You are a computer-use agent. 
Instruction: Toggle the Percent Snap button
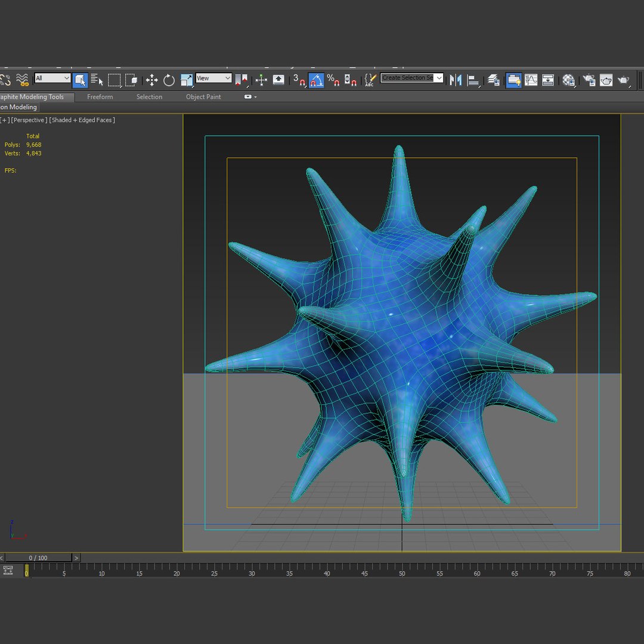point(333,80)
